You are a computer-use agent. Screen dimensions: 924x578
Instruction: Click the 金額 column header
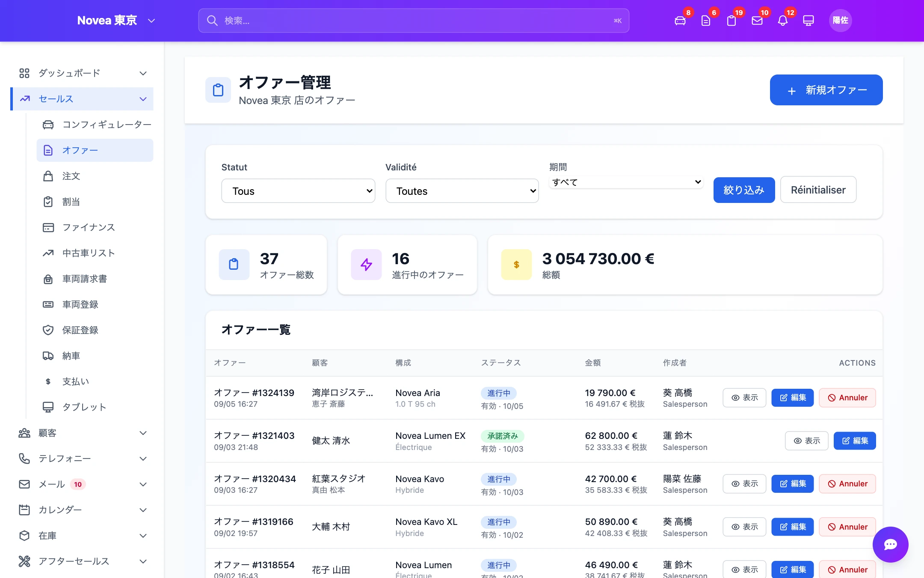[592, 363]
